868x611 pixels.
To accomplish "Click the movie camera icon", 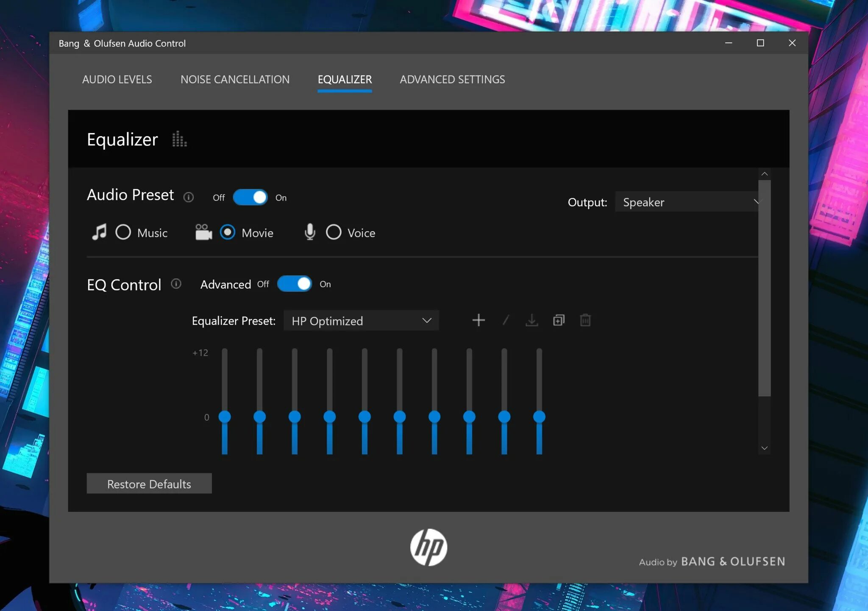I will click(x=203, y=232).
